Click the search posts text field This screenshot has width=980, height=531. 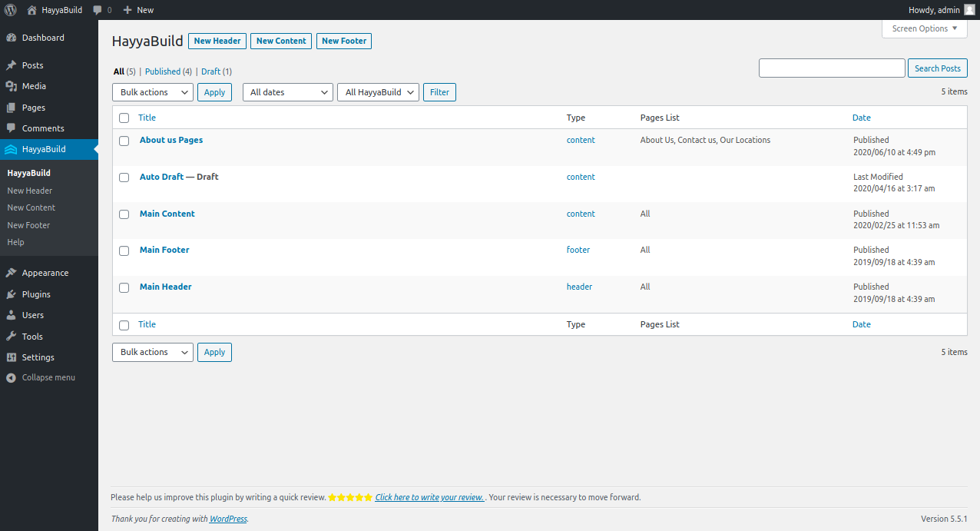(x=832, y=68)
